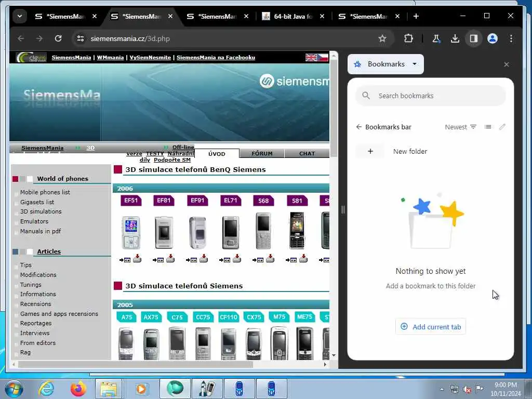Open Emulators in sidebar
Screen dimensions: 532x399
click(34, 221)
